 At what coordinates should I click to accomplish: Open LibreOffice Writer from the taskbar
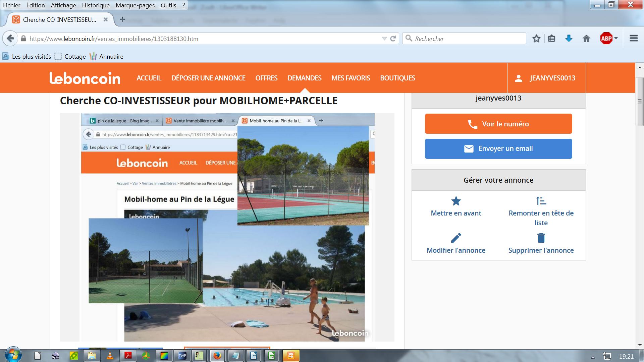(x=254, y=356)
